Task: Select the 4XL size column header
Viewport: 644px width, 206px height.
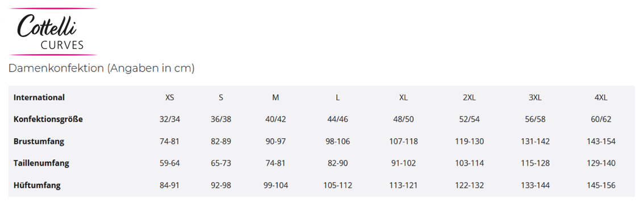Action: pyautogui.click(x=601, y=98)
